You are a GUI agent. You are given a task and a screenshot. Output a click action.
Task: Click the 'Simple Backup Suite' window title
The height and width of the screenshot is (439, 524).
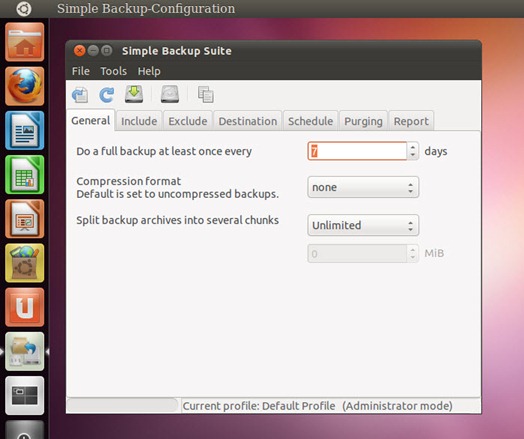coord(176,51)
